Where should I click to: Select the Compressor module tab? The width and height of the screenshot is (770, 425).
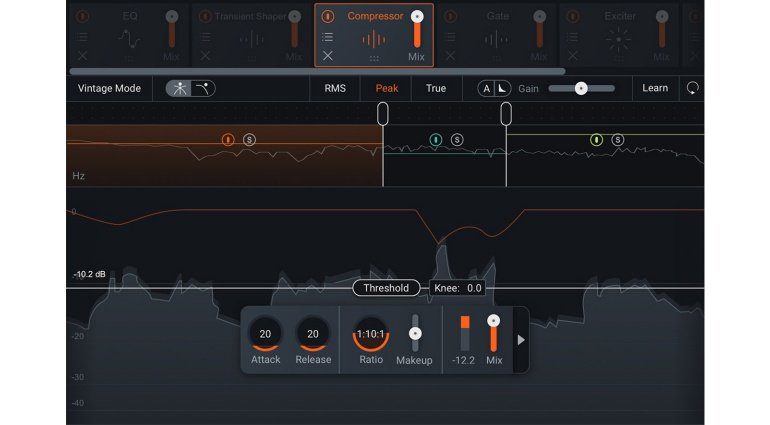click(375, 17)
